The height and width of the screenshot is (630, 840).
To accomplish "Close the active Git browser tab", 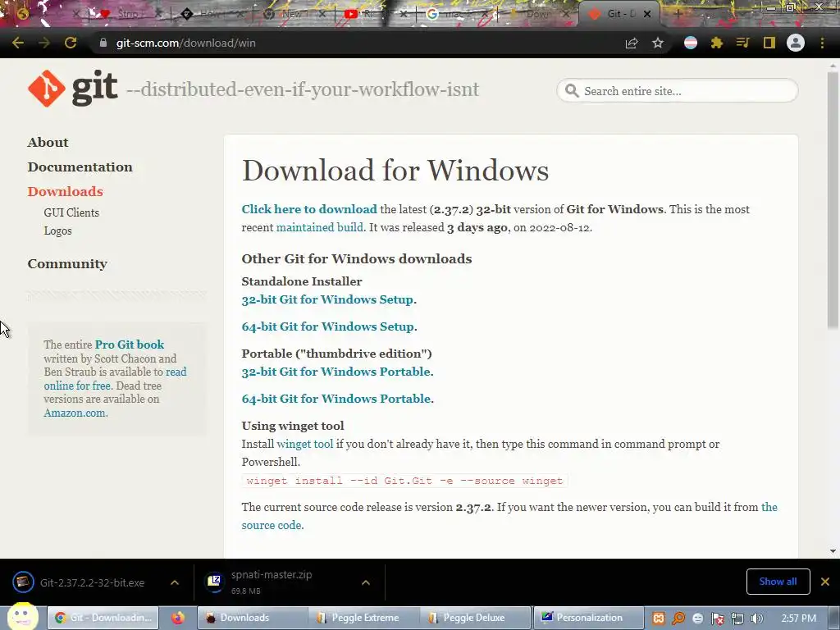I will tap(647, 14).
